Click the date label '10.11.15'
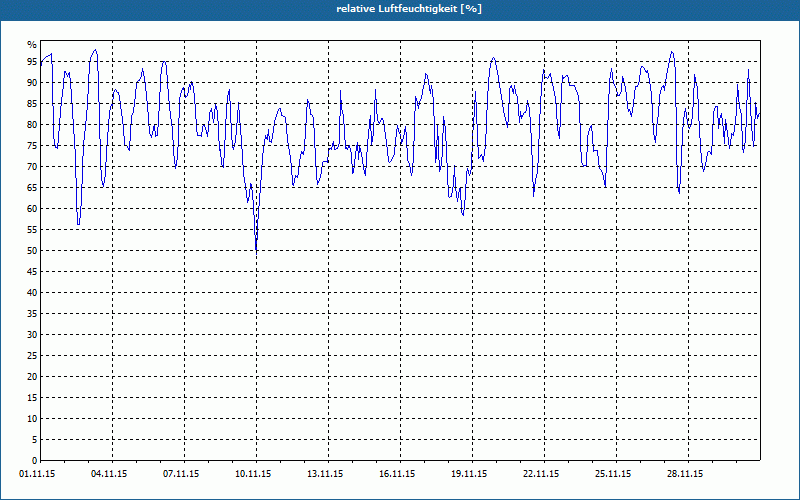Image resolution: width=800 pixels, height=500 pixels. 253,474
